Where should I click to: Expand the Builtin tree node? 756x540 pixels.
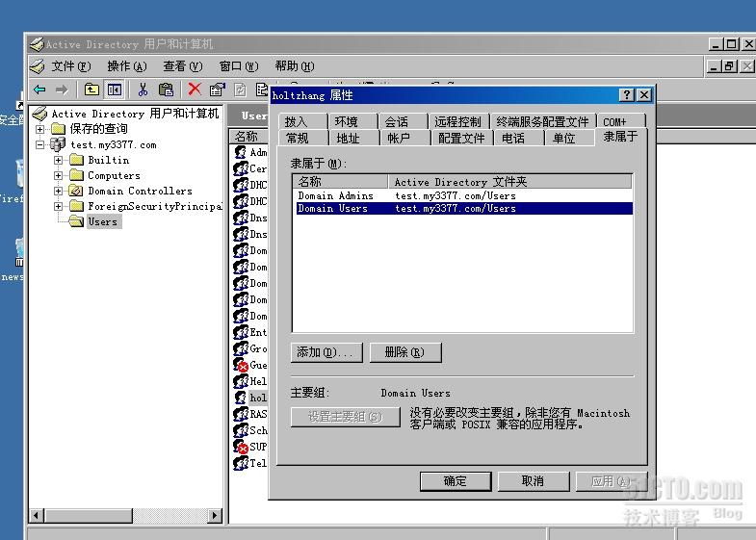(59, 160)
